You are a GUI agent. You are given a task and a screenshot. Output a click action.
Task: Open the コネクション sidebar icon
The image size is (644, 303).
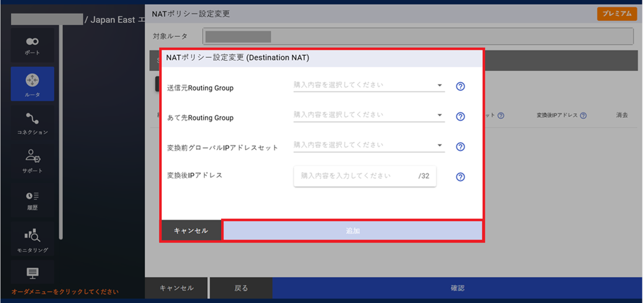click(x=32, y=123)
